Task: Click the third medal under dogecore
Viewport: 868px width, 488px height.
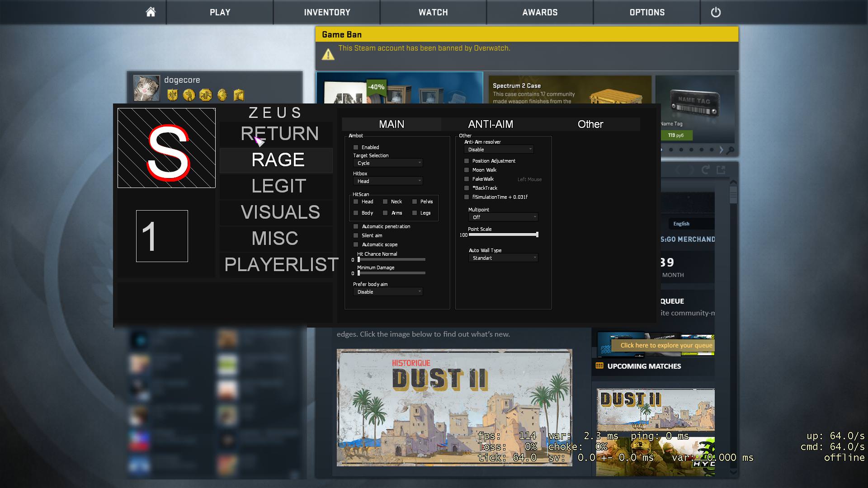Action: click(x=205, y=94)
